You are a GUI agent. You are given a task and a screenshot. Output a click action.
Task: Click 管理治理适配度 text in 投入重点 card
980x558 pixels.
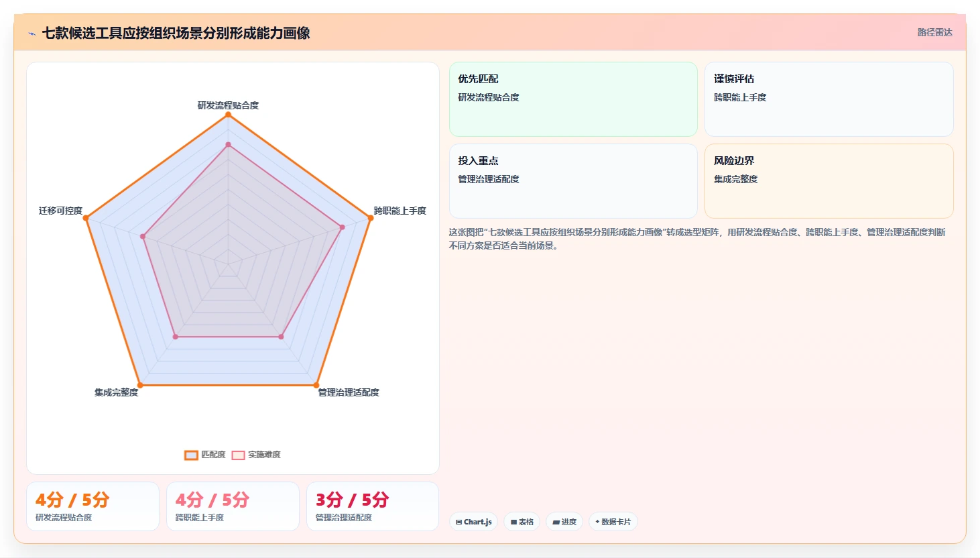click(489, 179)
